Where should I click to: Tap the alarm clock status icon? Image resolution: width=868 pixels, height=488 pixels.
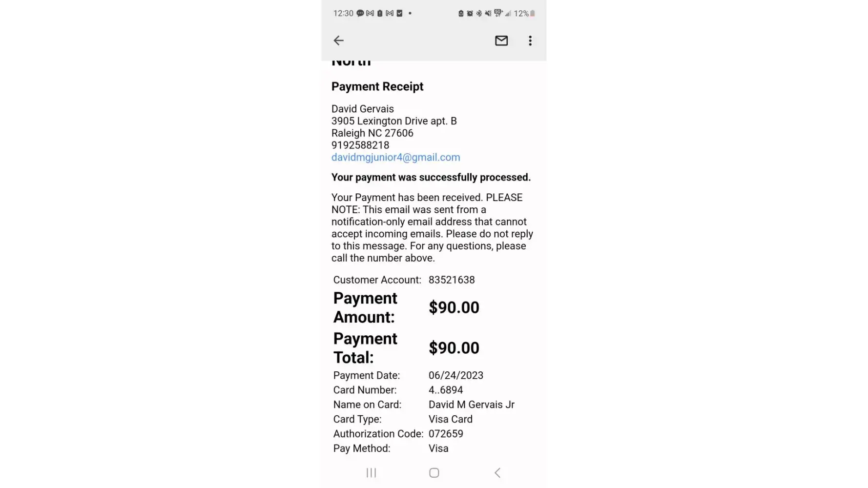pyautogui.click(x=470, y=13)
